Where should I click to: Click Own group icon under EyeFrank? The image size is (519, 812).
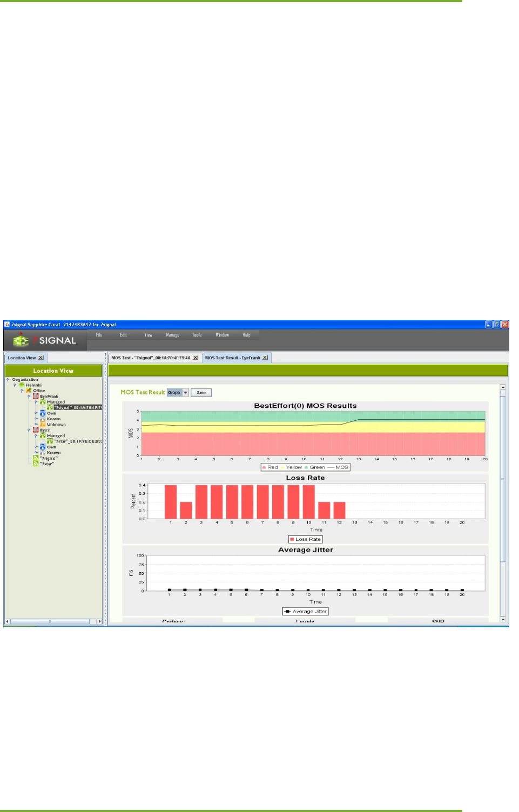tap(43, 413)
